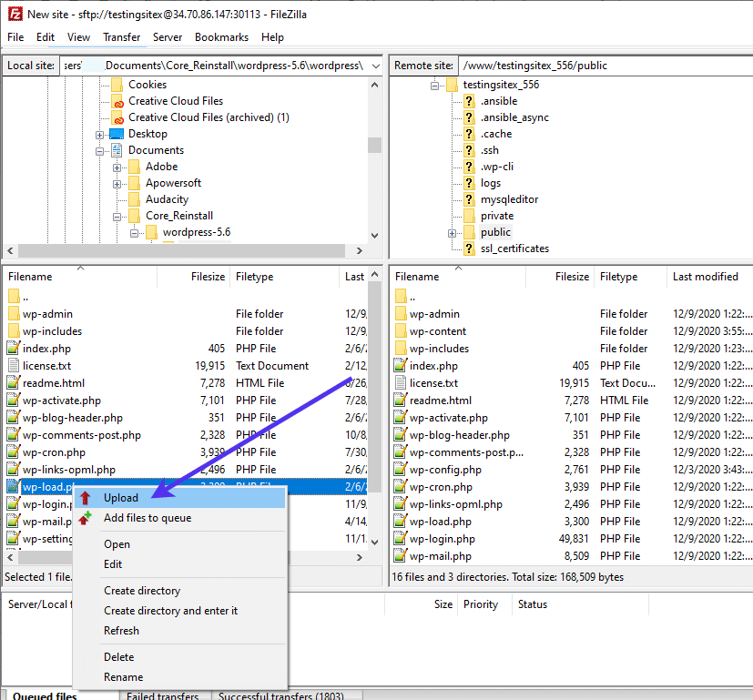Viewport: 753px width, 700px height.
Task: Select the remote wp-config.php file icon
Action: [400, 470]
